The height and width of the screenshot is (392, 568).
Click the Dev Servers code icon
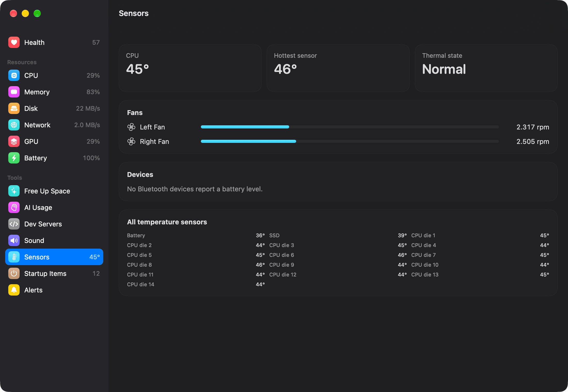tap(14, 224)
